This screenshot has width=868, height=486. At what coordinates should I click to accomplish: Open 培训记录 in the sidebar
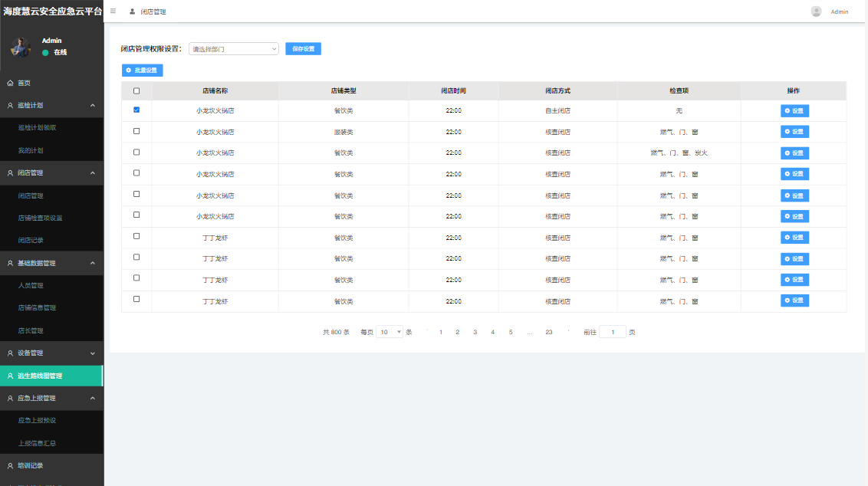point(30,465)
